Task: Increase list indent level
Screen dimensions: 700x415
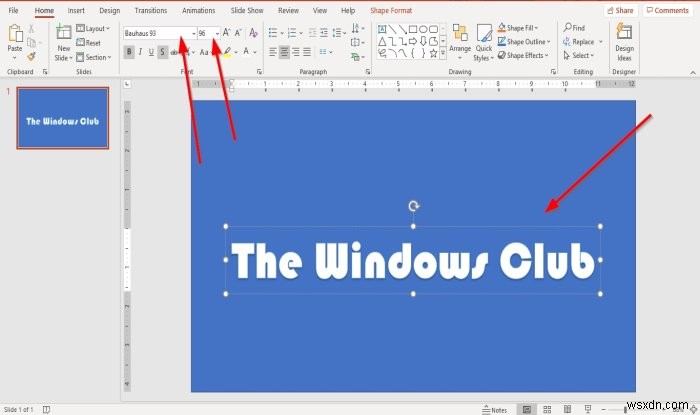Action: (324, 33)
